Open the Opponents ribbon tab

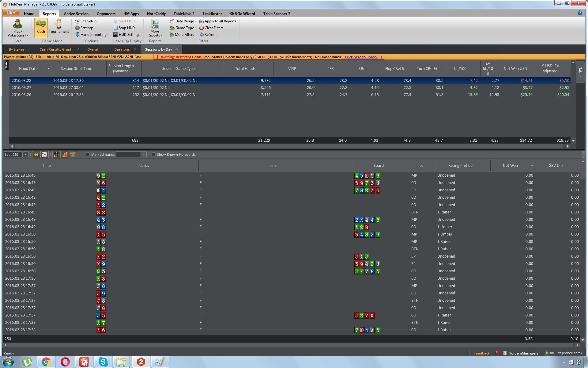click(106, 13)
